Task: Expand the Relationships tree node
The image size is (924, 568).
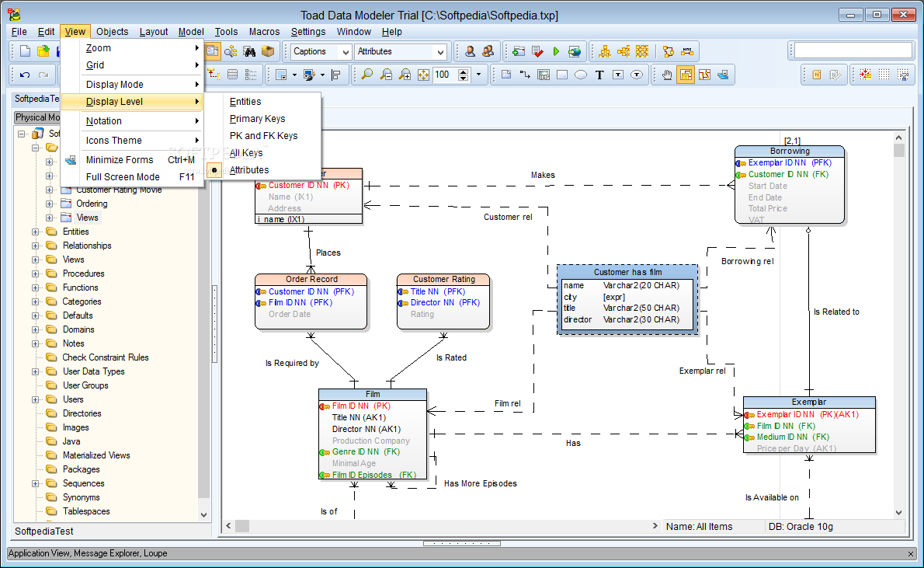Action: tap(36, 246)
